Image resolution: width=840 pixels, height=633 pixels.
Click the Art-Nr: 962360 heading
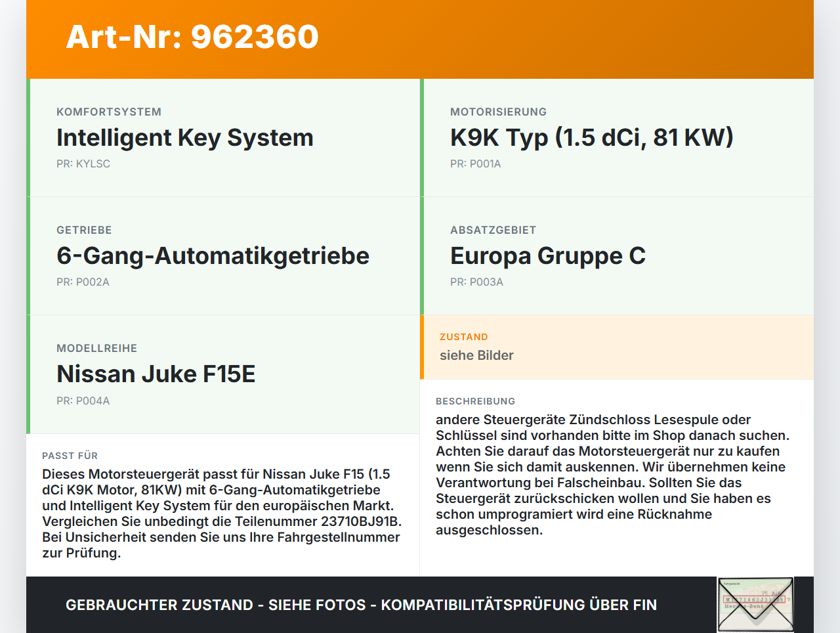pyautogui.click(x=192, y=37)
